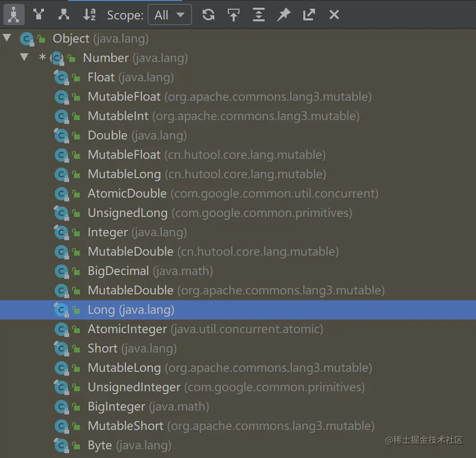This screenshot has width=476, height=458.
Task: Select Number (java.lang) row
Action: point(238,58)
